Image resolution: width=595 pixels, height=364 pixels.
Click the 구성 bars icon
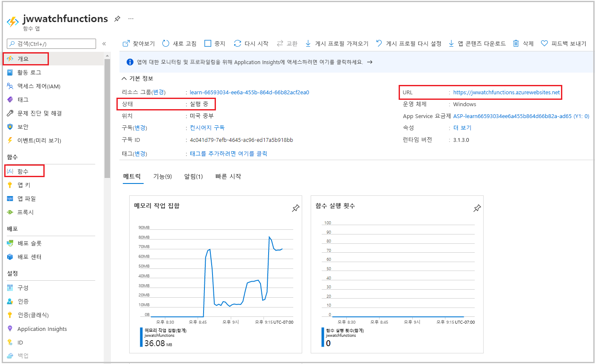pyautogui.click(x=10, y=288)
